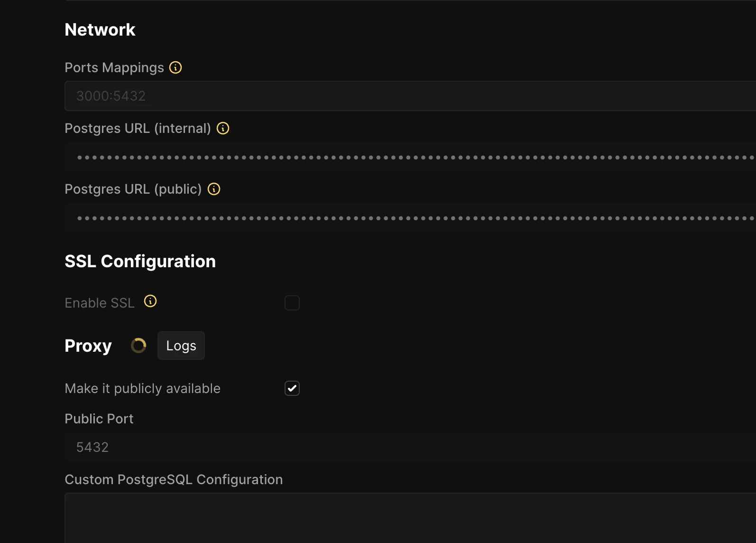Uncheck Make it publicly available
Image resolution: width=756 pixels, height=543 pixels.
(x=292, y=388)
